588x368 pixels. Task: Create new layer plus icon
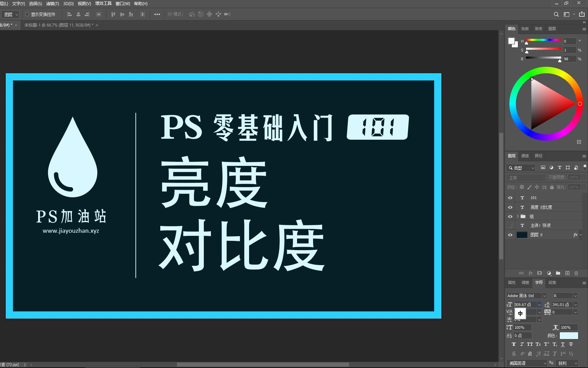(x=567, y=273)
